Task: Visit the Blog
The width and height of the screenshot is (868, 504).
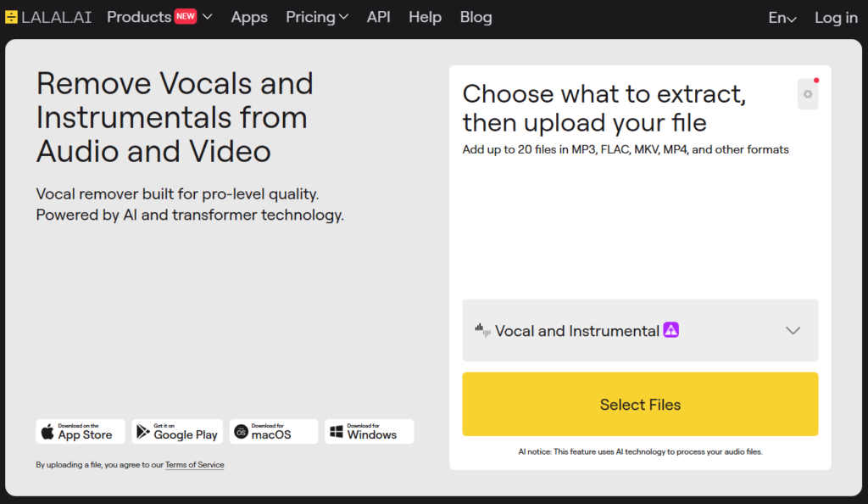Action: point(476,17)
